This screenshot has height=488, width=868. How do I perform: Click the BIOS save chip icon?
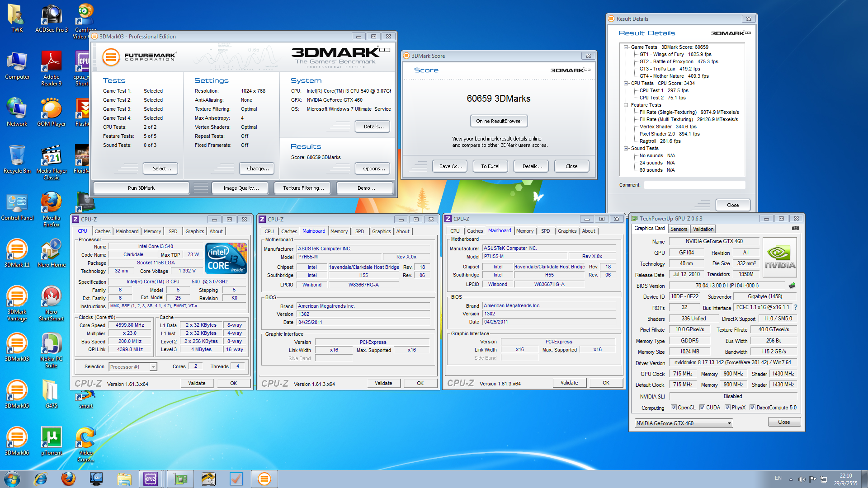tap(792, 286)
